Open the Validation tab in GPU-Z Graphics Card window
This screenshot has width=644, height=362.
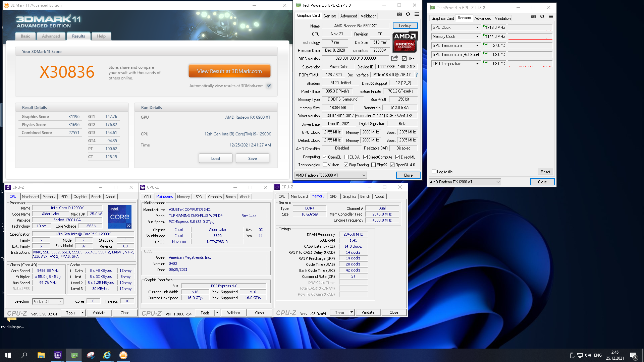(369, 16)
